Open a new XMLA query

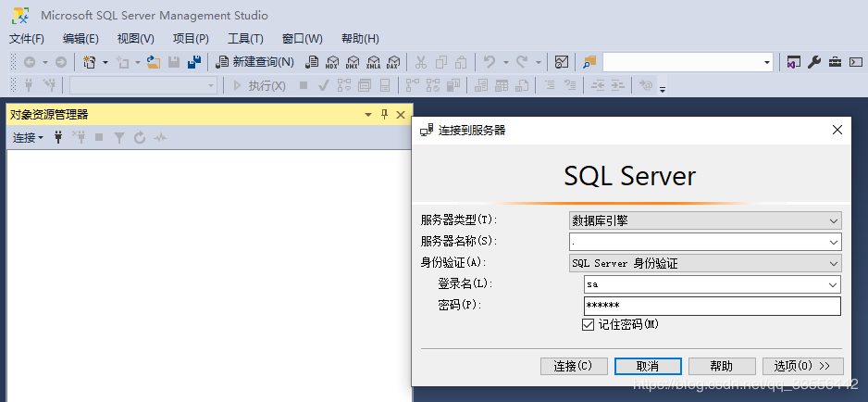374,62
